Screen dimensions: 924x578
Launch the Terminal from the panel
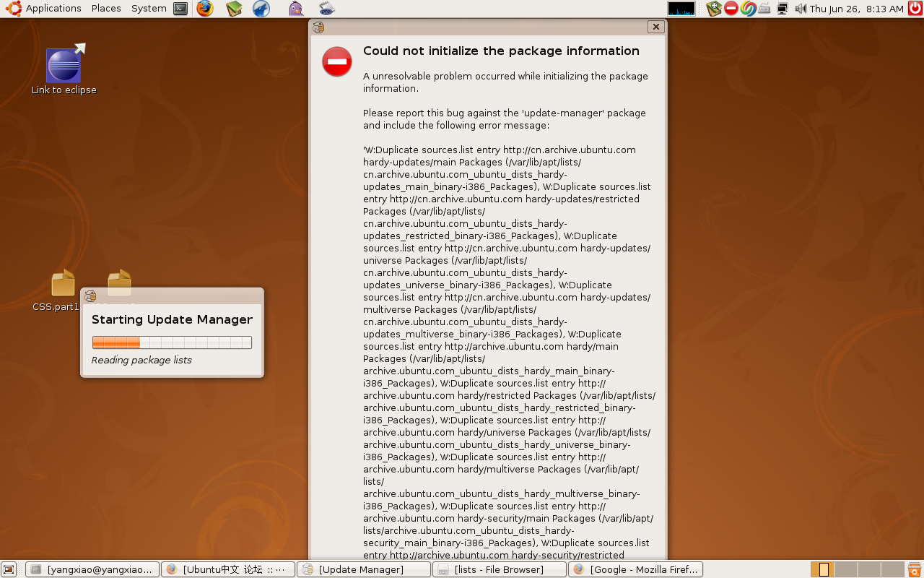(x=181, y=9)
